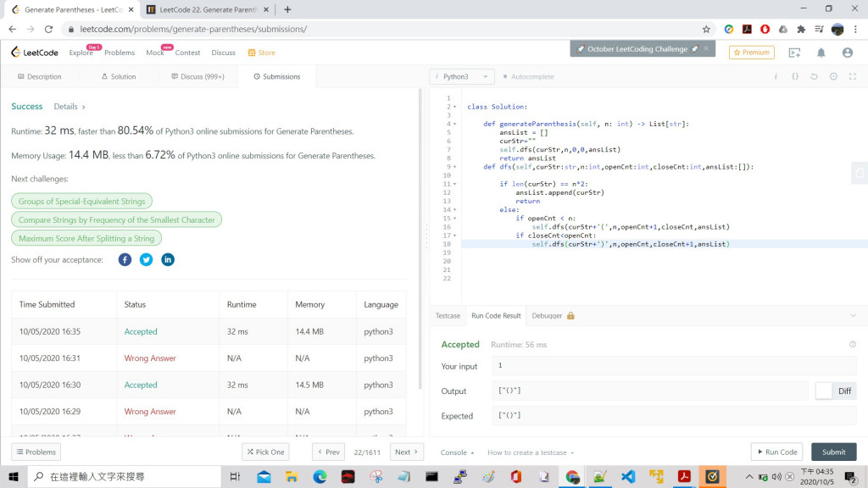The height and width of the screenshot is (488, 868).
Task: Expand the Console panel
Action: 457,452
